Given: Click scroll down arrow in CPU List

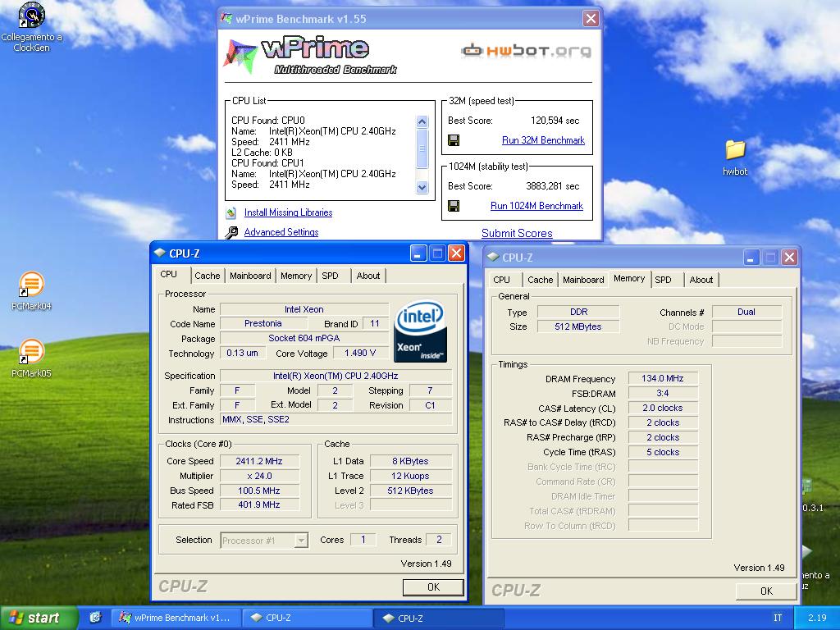Looking at the screenshot, I should [422, 187].
